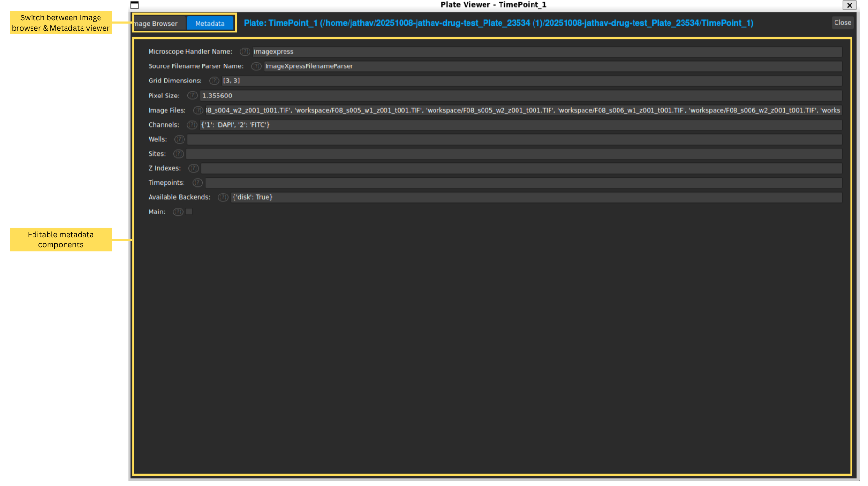This screenshot has height=486, width=868.
Task: Click the ImageXpressFilenameParser input field
Action: [553, 66]
